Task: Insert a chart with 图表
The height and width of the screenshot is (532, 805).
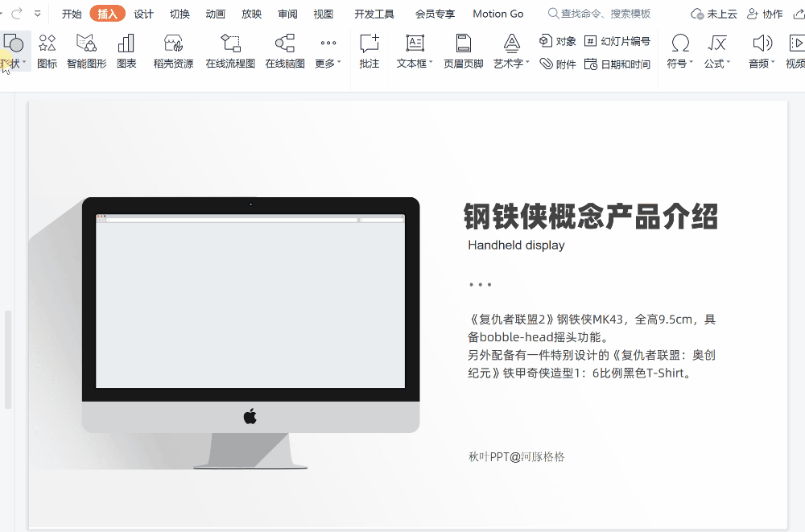Action: point(126,51)
